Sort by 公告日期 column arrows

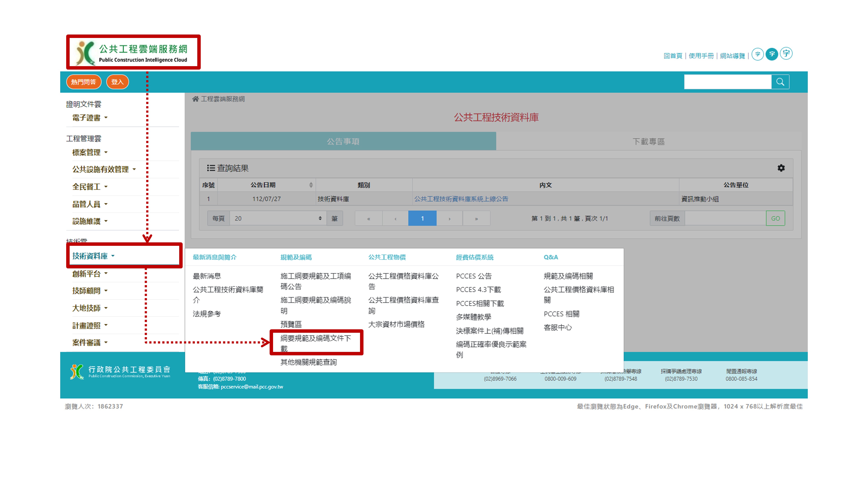[x=311, y=185]
